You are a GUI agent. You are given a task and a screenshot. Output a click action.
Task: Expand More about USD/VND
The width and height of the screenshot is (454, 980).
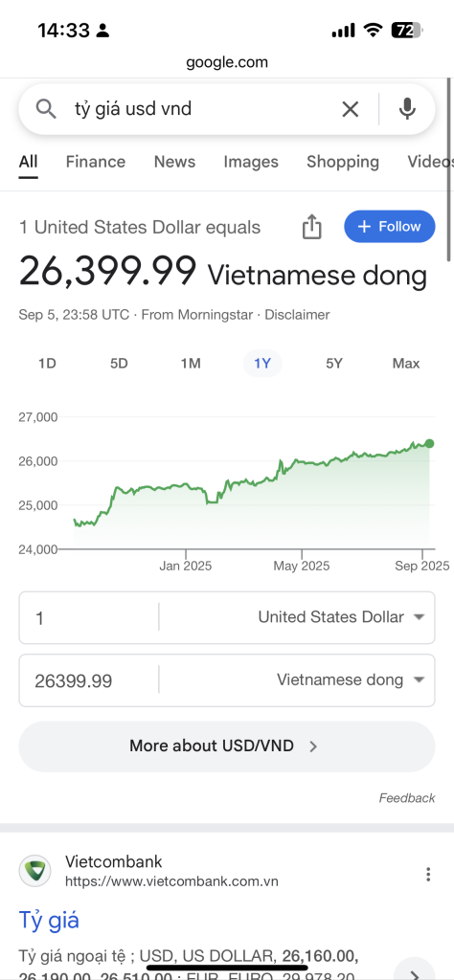coord(227,746)
